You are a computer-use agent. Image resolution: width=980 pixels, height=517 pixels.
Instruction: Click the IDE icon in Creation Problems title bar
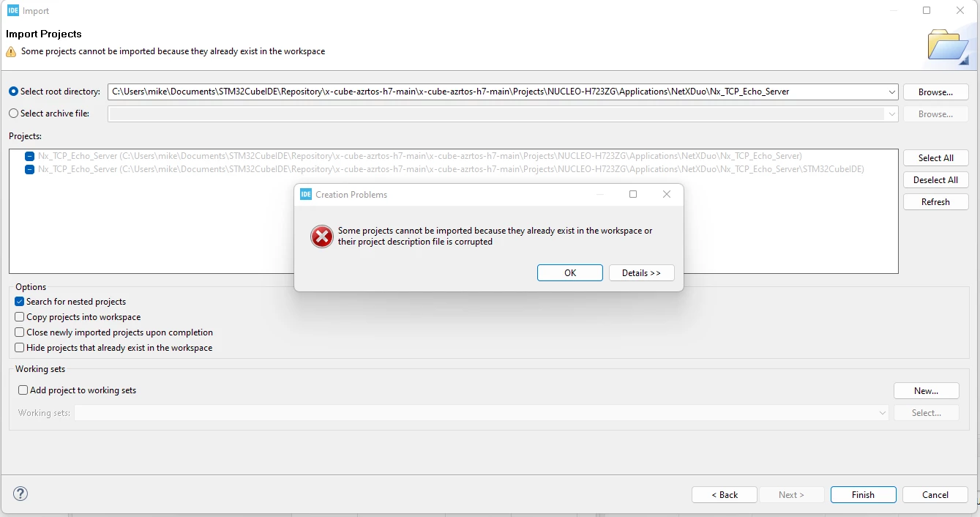click(307, 195)
